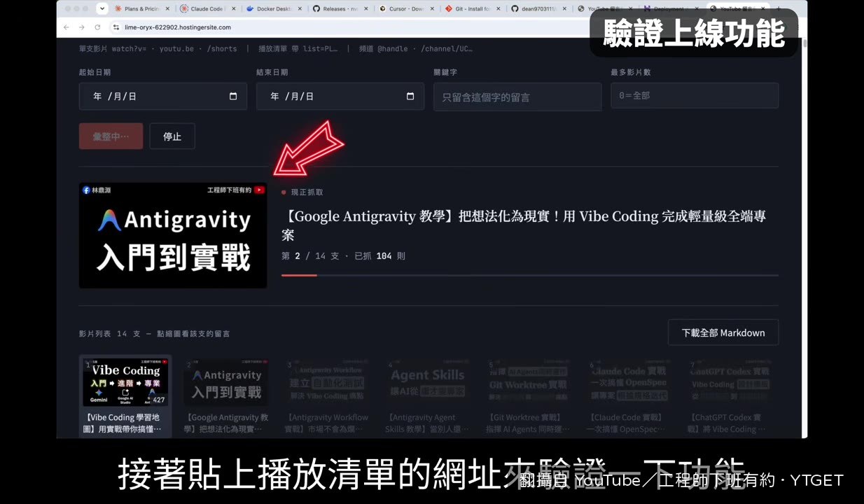Switch to the dean970311 GitHub tab
The width and height of the screenshot is (864, 504).
[x=538, y=9]
